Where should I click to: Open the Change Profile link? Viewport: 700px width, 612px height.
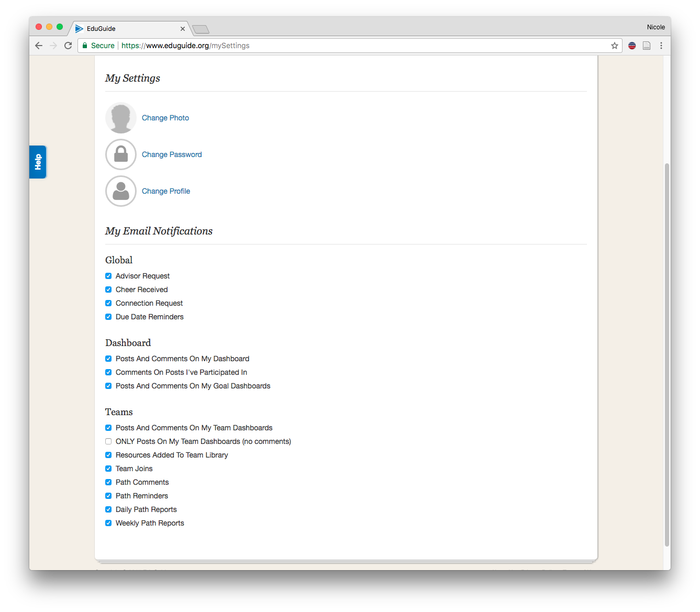166,191
